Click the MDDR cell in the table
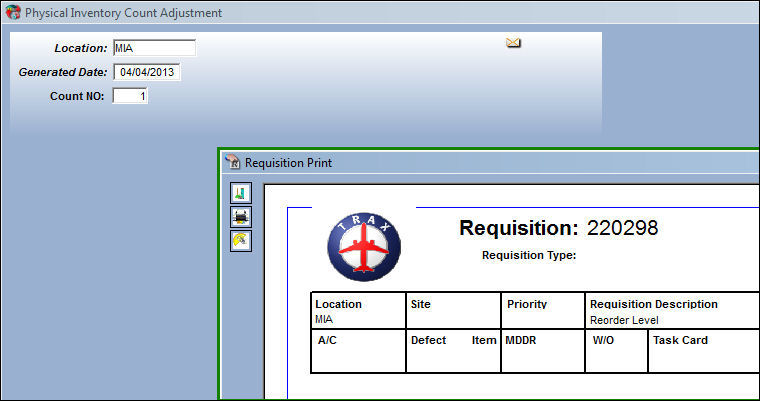760x401 pixels. pyautogui.click(x=543, y=351)
